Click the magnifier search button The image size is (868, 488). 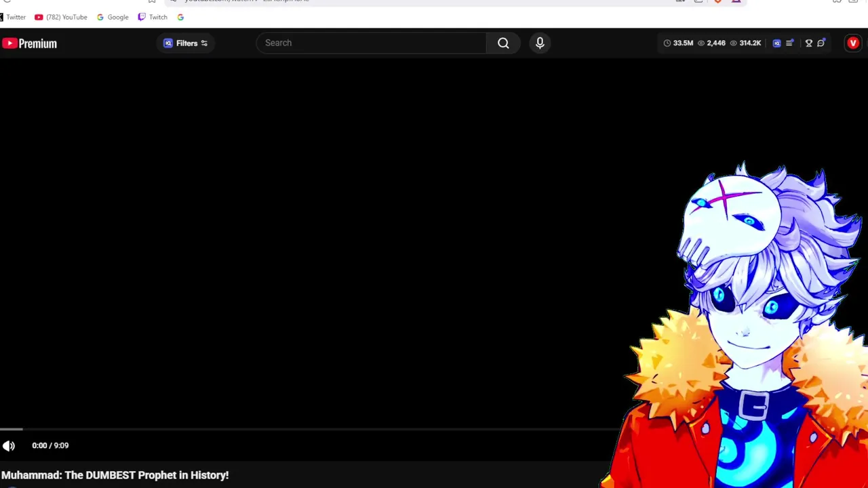(503, 43)
